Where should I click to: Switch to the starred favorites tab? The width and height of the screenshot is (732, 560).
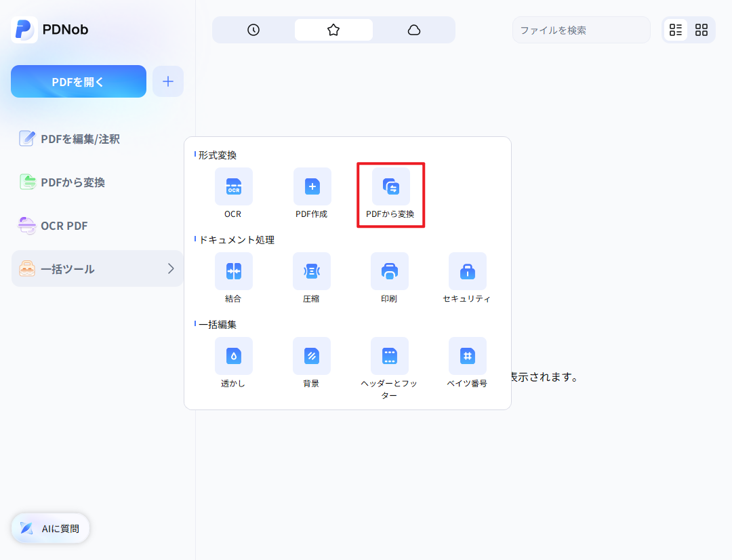click(333, 30)
